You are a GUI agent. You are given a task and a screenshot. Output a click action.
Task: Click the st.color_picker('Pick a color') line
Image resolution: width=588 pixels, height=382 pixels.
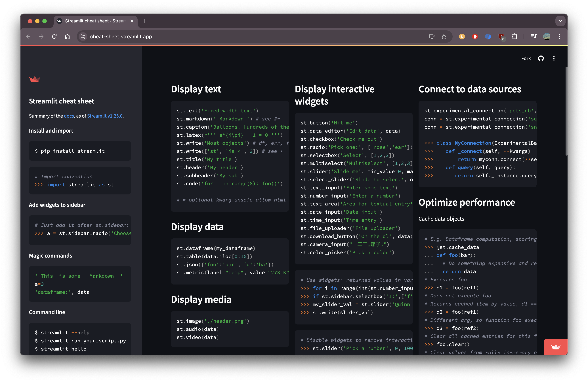click(x=347, y=252)
